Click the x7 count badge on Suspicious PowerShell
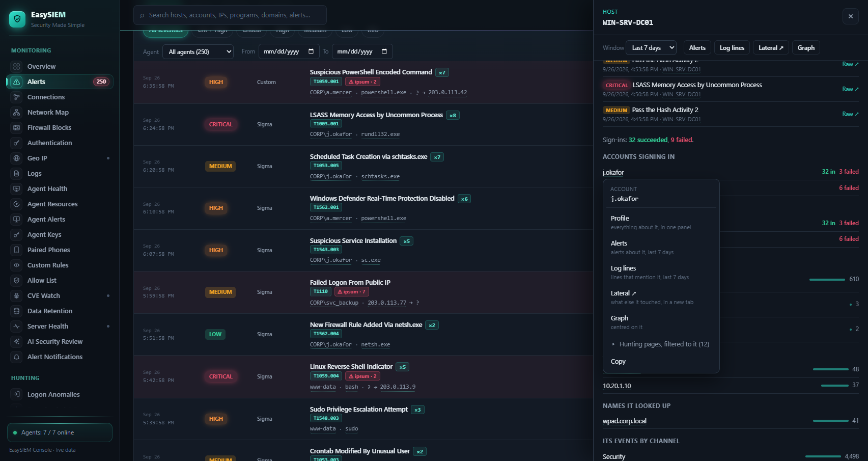 (x=442, y=72)
